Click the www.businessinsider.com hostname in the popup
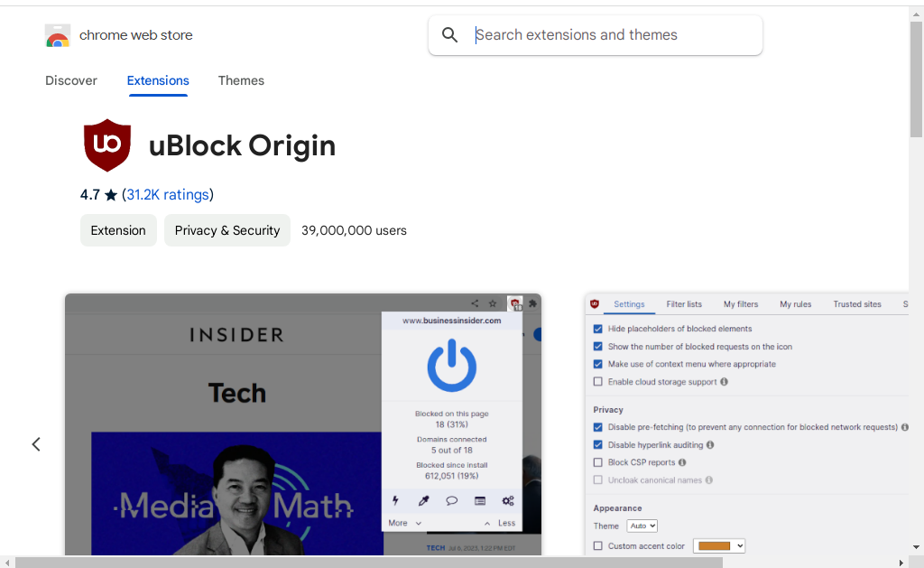Viewport: 924px width, 568px height. (452, 321)
